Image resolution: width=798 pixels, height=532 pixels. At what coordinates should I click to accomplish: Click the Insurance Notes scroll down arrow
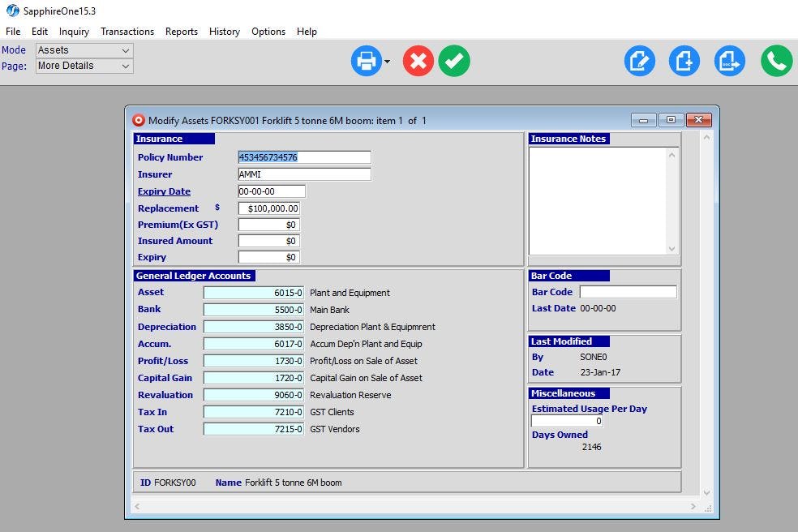pos(671,248)
